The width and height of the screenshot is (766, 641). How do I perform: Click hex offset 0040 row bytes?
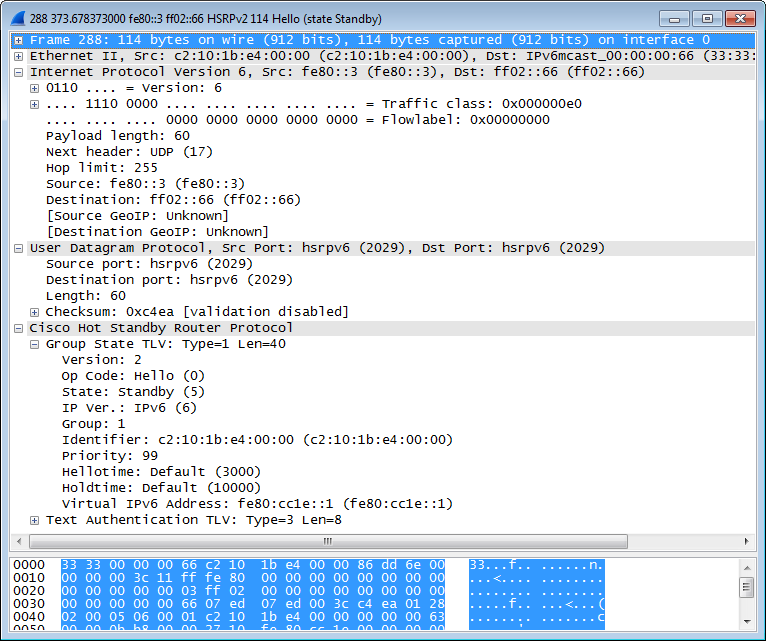253,617
